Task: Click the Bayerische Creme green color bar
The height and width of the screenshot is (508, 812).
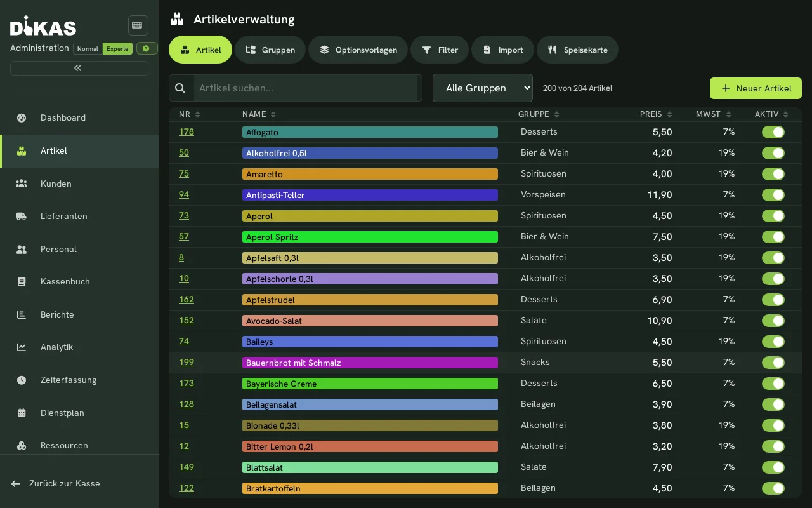Action: (370, 384)
